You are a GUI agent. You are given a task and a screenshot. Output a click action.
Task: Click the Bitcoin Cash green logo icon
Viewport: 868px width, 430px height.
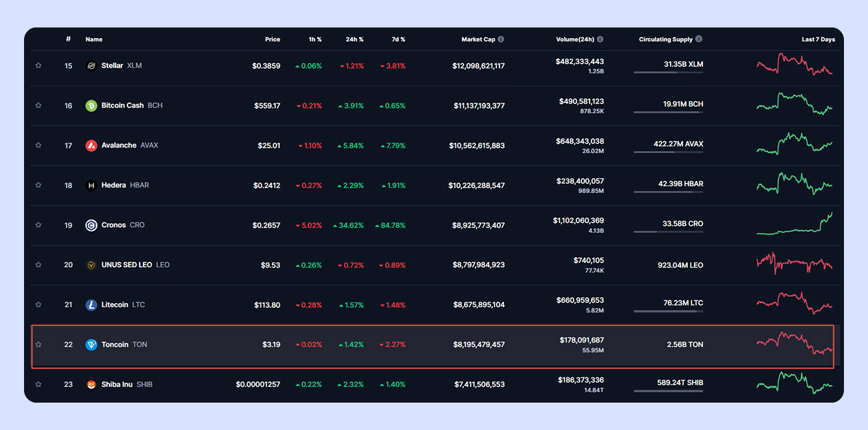(x=91, y=105)
